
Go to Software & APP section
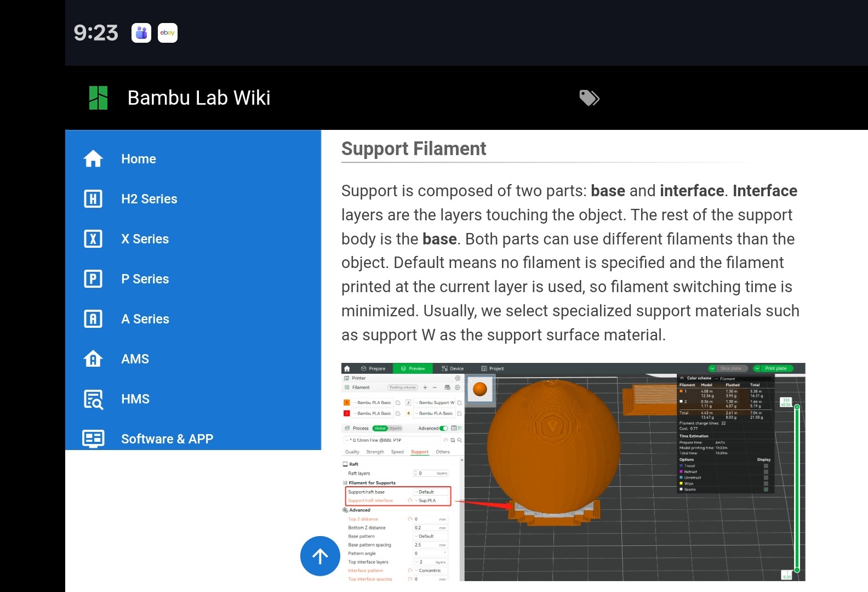193,439
